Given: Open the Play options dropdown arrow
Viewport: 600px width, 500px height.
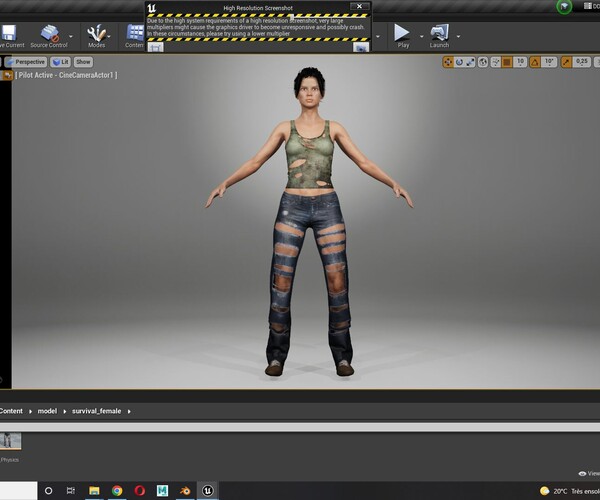Looking at the screenshot, I should click(x=421, y=37).
